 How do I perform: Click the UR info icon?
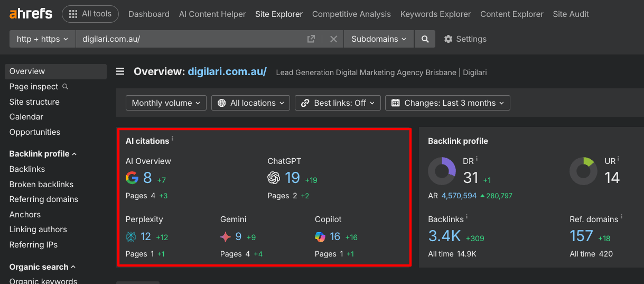click(618, 158)
